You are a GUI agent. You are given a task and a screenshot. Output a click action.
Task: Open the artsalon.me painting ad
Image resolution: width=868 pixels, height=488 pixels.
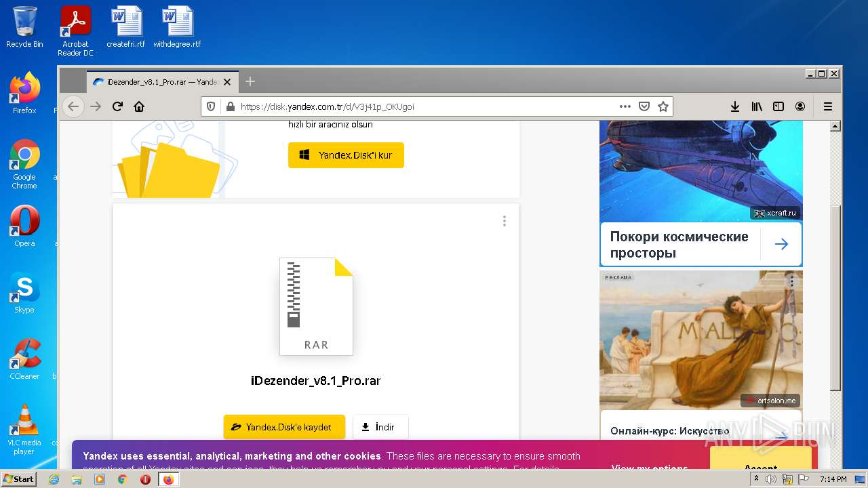point(701,339)
